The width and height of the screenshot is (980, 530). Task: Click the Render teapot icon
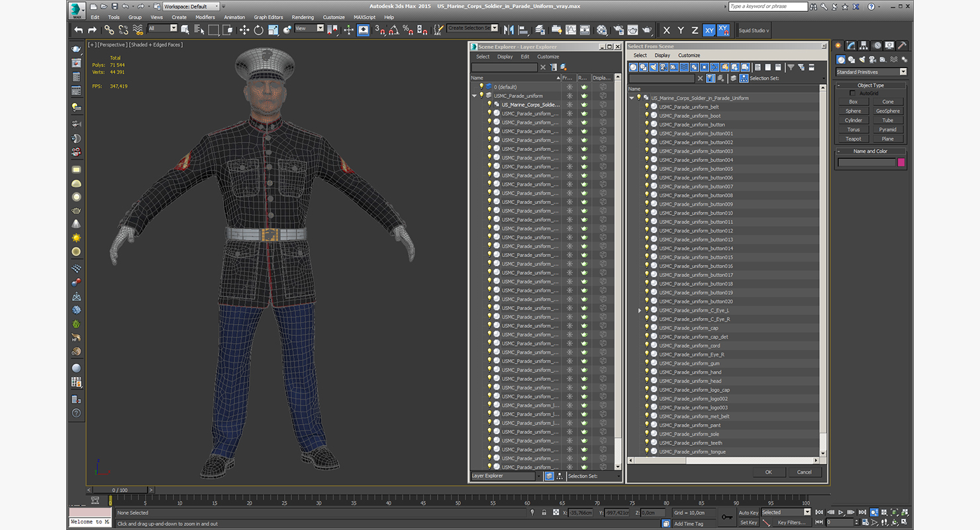tap(647, 30)
